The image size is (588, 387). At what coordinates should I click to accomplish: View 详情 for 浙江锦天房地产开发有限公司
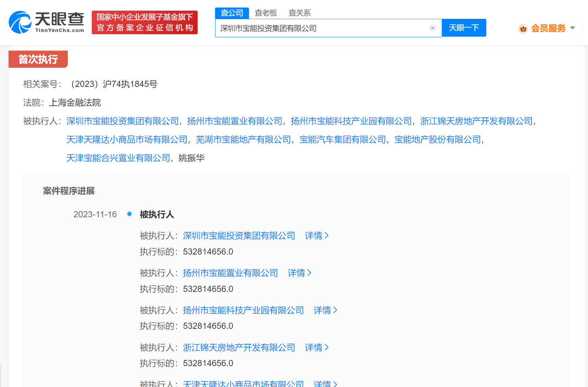pyautogui.click(x=317, y=348)
